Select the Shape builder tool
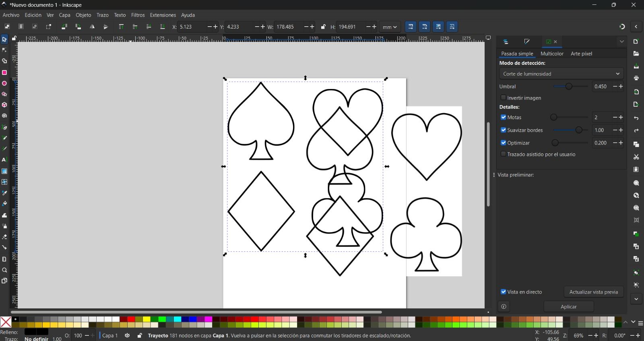This screenshot has width=644, height=341. coord(4,61)
